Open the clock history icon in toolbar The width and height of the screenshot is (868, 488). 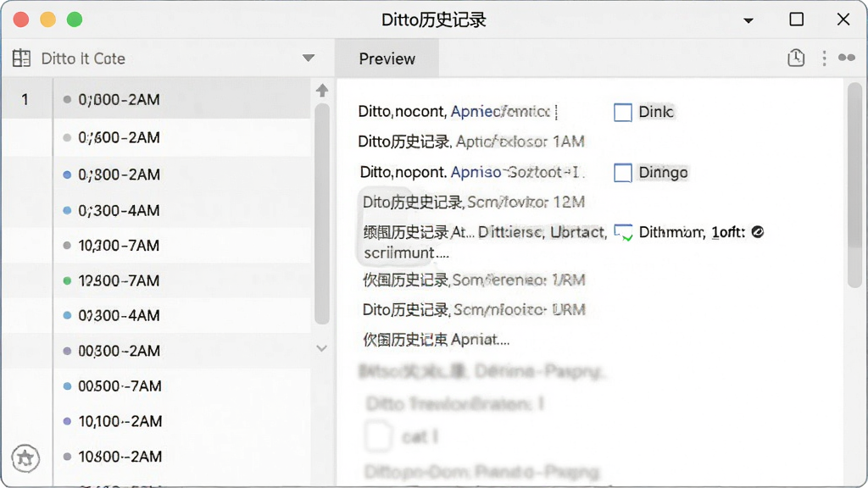coord(796,58)
